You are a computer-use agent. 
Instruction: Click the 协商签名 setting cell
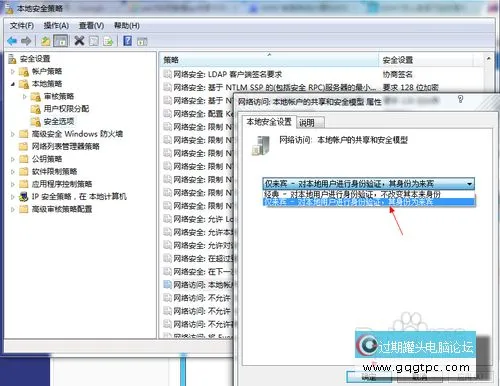(397, 74)
